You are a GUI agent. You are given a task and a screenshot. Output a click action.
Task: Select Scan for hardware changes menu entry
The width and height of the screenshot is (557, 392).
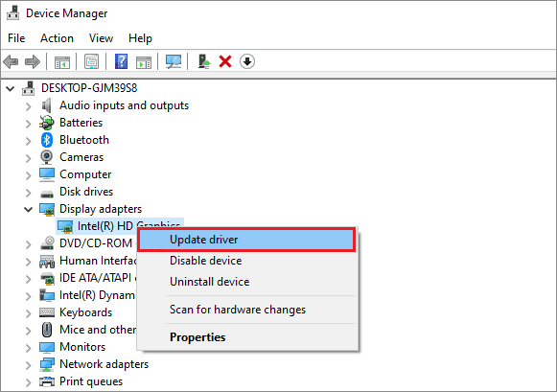tap(247, 310)
